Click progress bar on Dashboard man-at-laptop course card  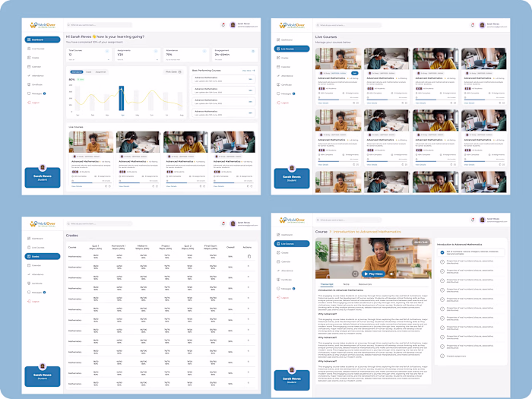pos(233,183)
